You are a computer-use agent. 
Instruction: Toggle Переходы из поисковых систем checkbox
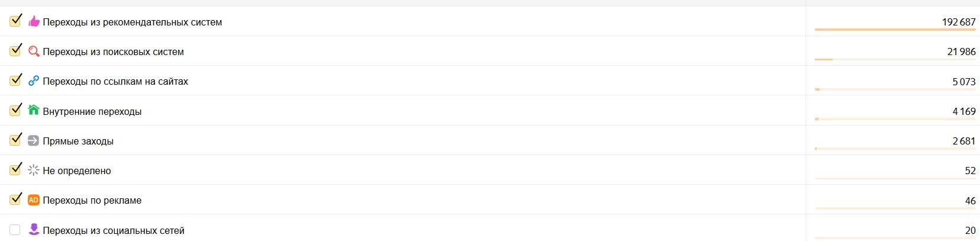click(x=15, y=51)
